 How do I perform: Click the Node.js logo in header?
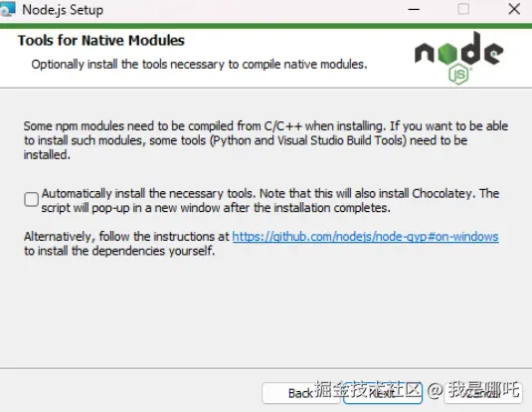pyautogui.click(x=459, y=58)
